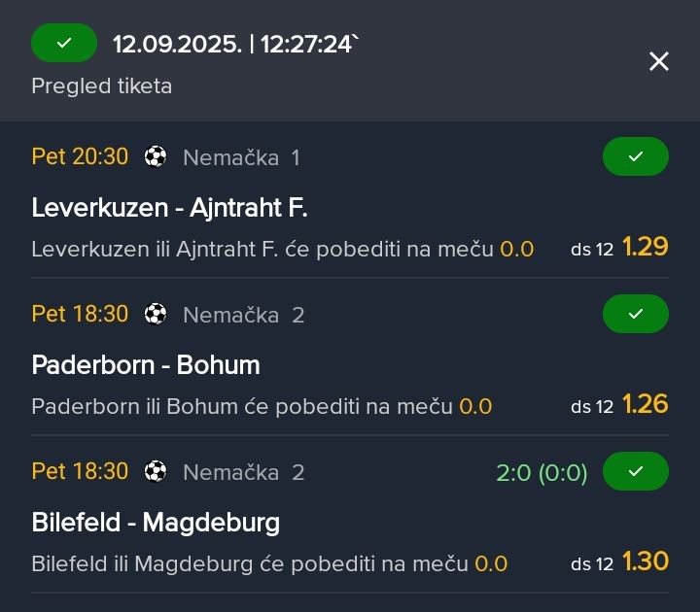Close the ticket overview with X
This screenshot has height=612, width=700.
click(x=659, y=61)
